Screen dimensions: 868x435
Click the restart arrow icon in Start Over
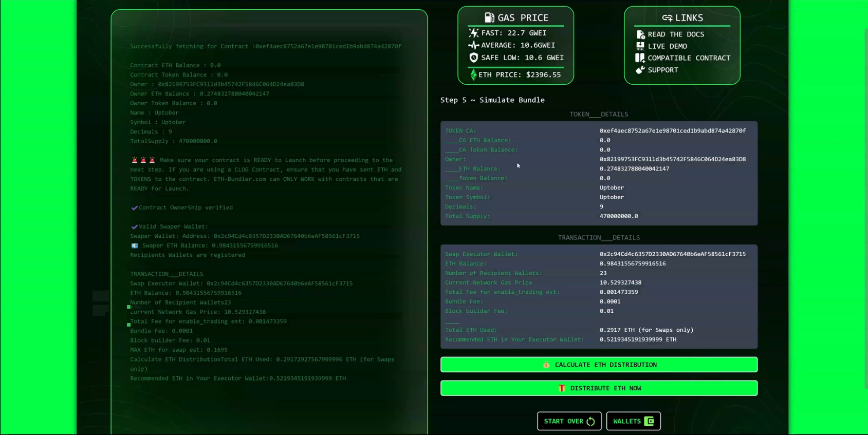point(590,422)
